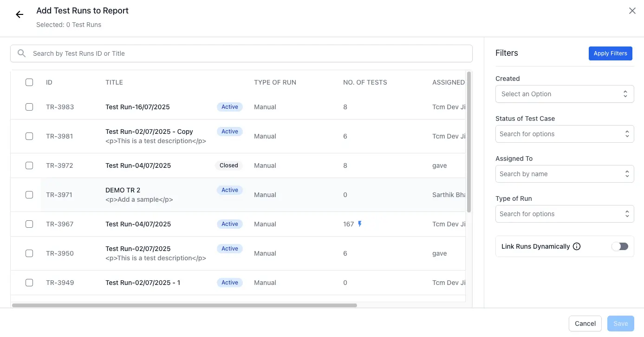Click the Search by Test Runs ID field
This screenshot has height=337, width=644.
click(x=251, y=53)
